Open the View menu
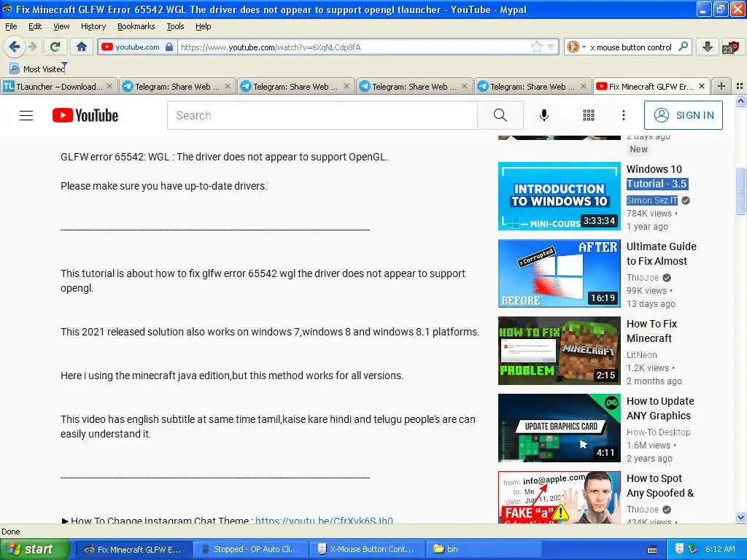Image resolution: width=747 pixels, height=560 pixels. tap(61, 26)
